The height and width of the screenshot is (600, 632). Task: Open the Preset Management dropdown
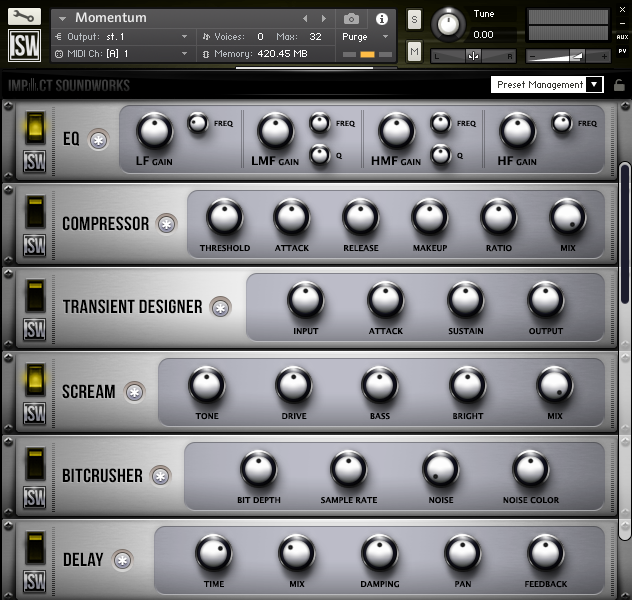[x=547, y=85]
